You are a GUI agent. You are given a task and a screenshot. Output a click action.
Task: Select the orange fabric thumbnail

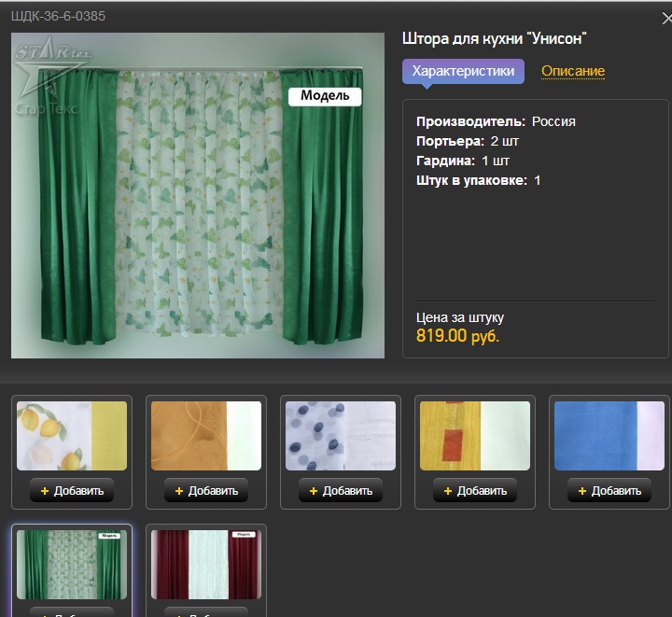206,436
